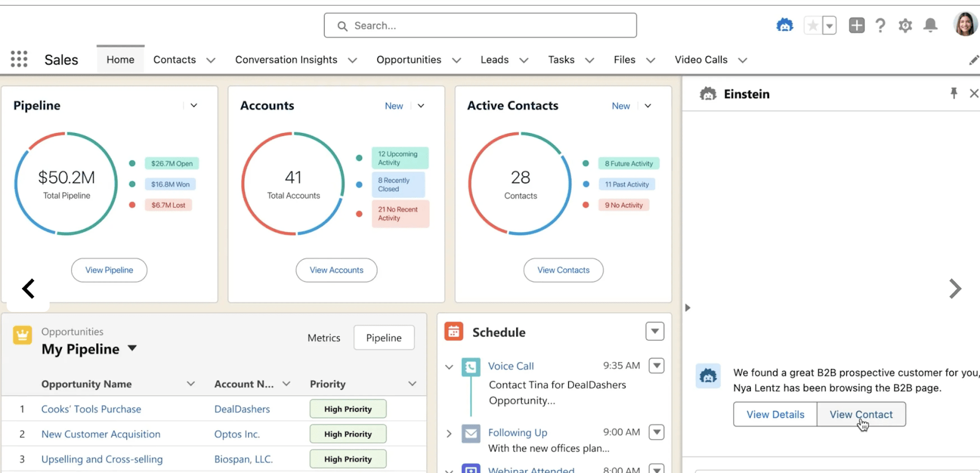Viewport: 980px width, 473px height.
Task: Click the previous slide arrow
Action: coord(28,289)
